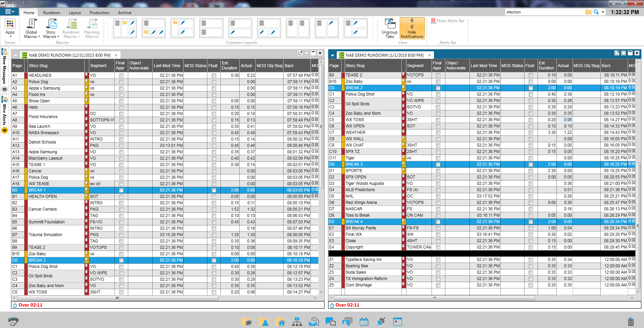Switch to the Archive ribbon tab
This screenshot has width=644, height=328.
[x=125, y=12]
